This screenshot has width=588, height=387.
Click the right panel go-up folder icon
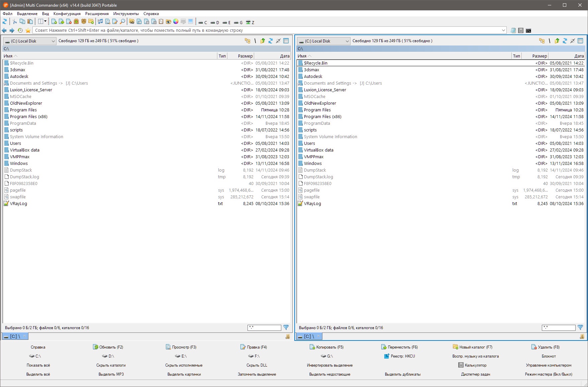tap(557, 41)
